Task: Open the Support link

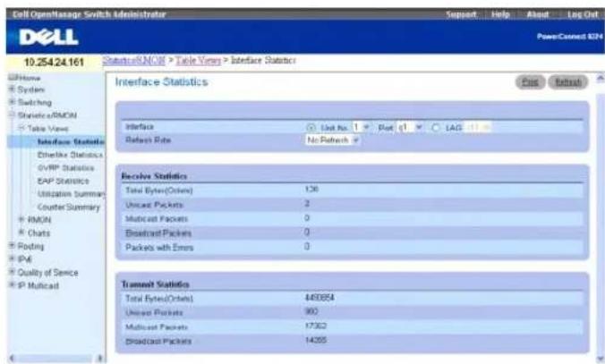Action: pyautogui.click(x=461, y=14)
